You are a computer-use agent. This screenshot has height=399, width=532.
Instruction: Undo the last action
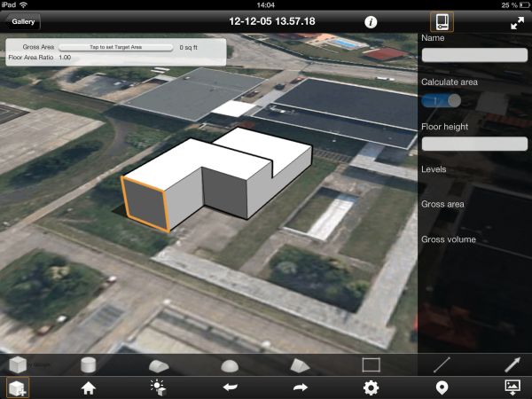click(x=229, y=387)
